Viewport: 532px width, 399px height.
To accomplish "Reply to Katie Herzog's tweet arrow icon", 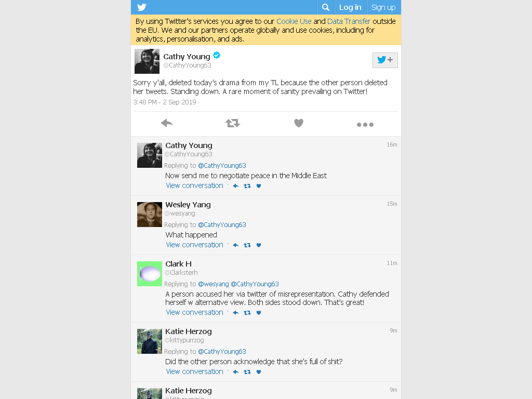I will (236, 372).
